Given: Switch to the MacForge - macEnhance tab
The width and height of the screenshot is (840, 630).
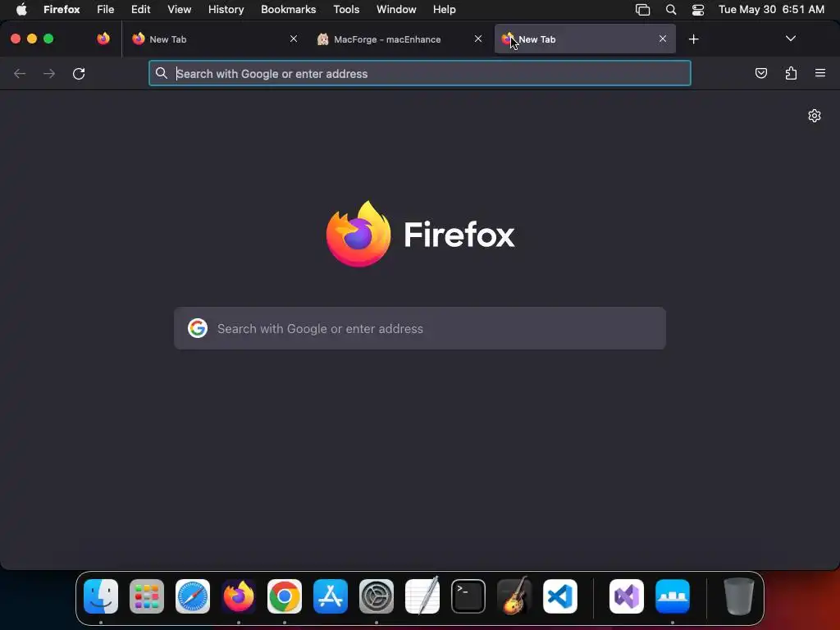Looking at the screenshot, I should pyautogui.click(x=399, y=39).
